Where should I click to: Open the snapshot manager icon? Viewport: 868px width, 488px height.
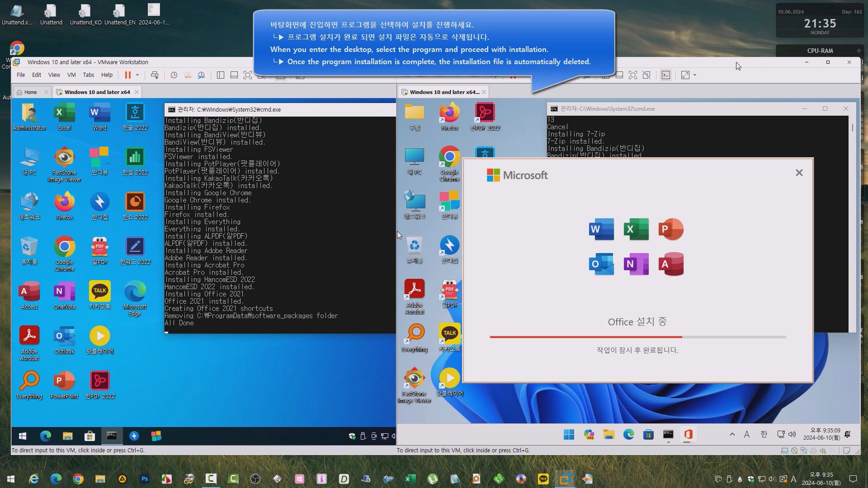tap(202, 75)
